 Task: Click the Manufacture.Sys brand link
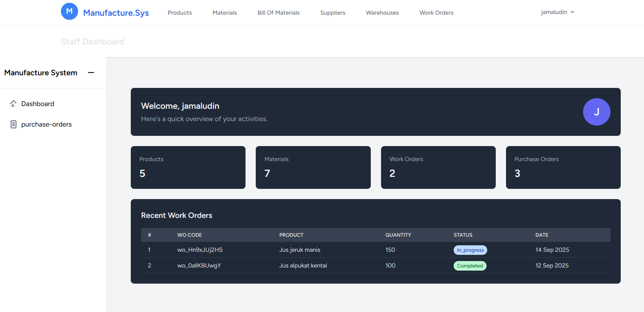pyautogui.click(x=116, y=13)
